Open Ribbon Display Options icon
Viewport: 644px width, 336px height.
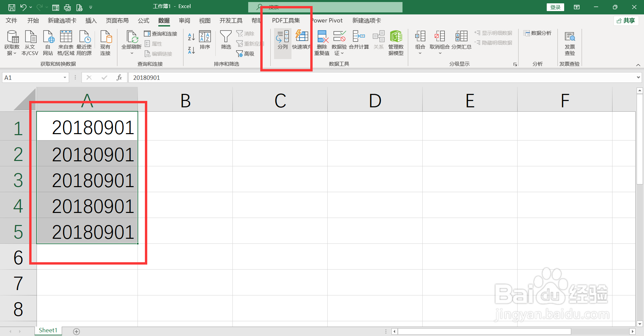click(x=577, y=7)
